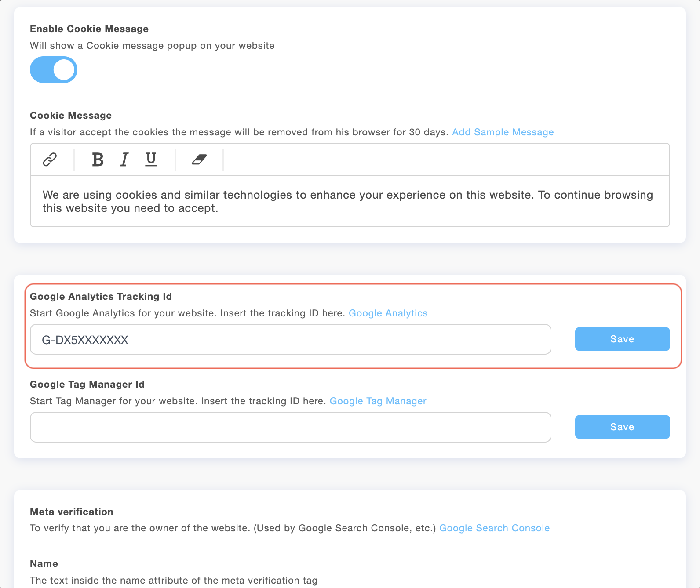
Task: Apply italics with the I icon
Action: (x=124, y=160)
